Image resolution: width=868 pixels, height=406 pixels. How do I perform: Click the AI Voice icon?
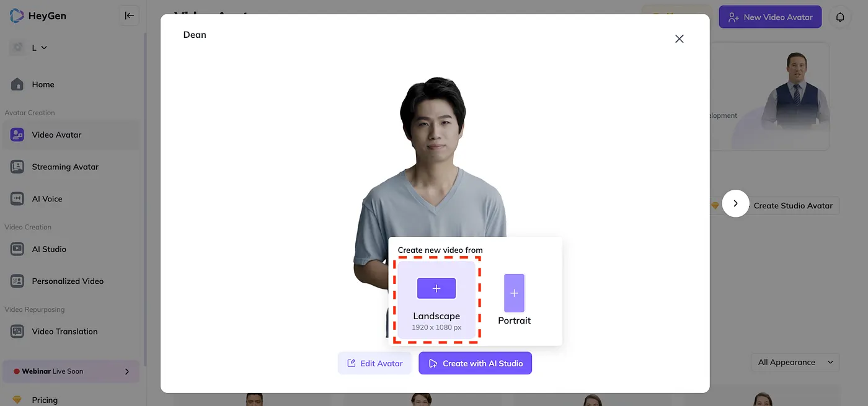tap(17, 199)
